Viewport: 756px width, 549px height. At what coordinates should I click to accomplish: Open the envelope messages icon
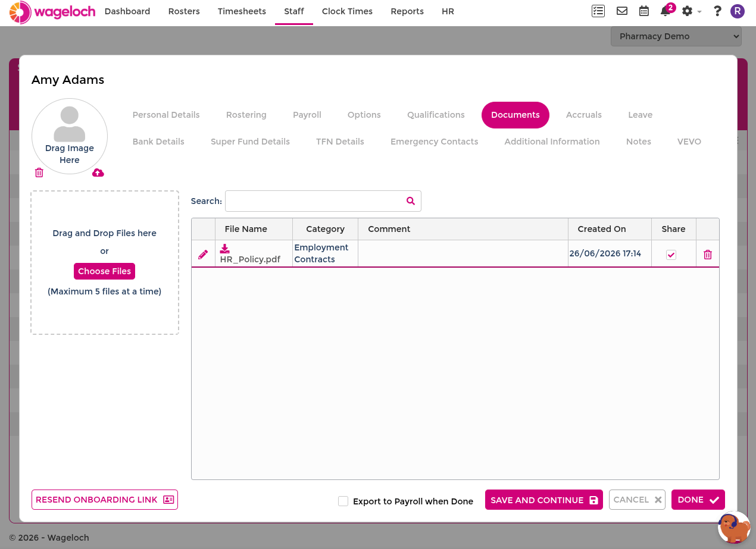click(x=622, y=11)
